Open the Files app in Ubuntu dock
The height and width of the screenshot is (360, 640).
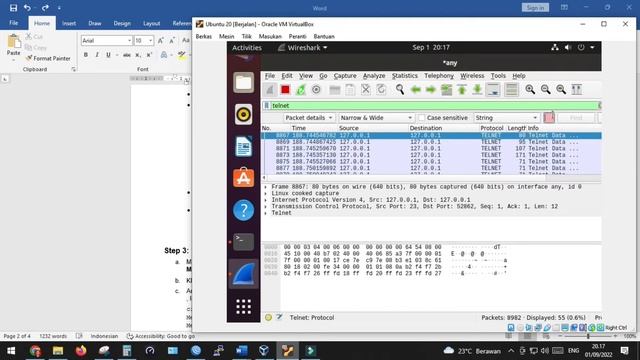point(244,82)
